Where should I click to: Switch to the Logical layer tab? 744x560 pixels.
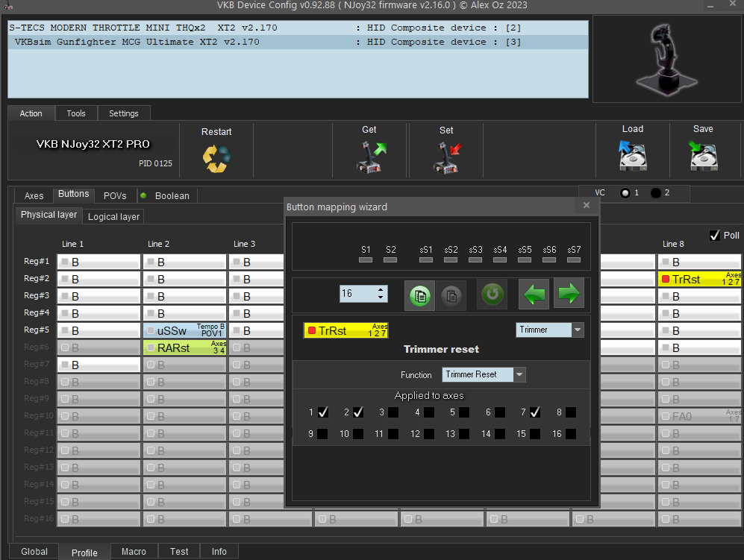point(113,217)
